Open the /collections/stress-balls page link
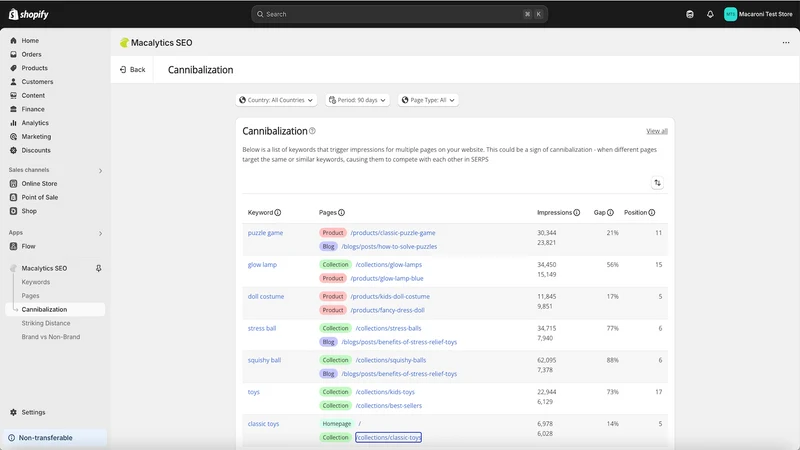The width and height of the screenshot is (800, 450). pos(388,328)
